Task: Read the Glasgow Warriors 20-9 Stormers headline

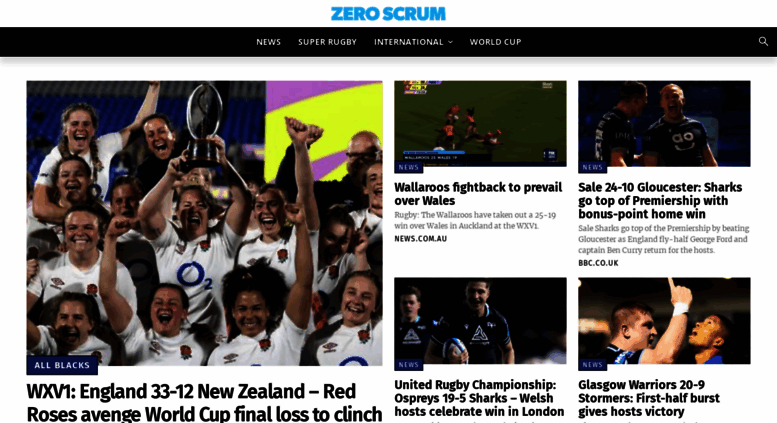Action: click(x=649, y=398)
